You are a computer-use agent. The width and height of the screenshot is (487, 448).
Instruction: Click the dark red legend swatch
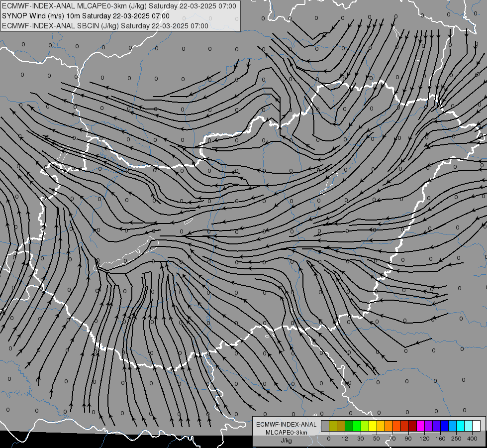tap(412, 426)
